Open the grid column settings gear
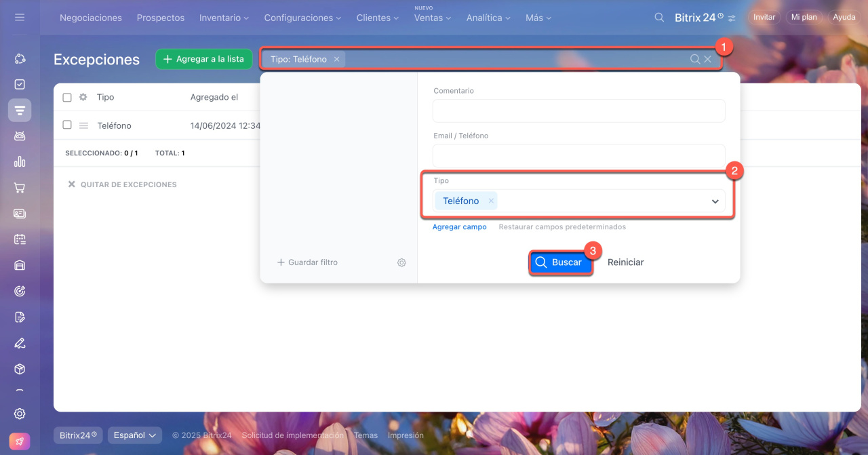Screen dimensions: 868x455 point(83,97)
